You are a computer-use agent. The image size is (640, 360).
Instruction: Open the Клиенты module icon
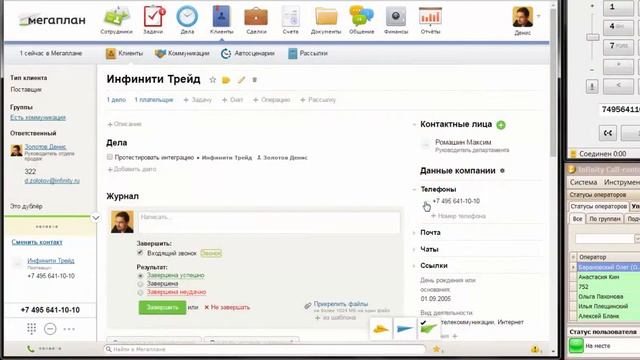point(221,17)
